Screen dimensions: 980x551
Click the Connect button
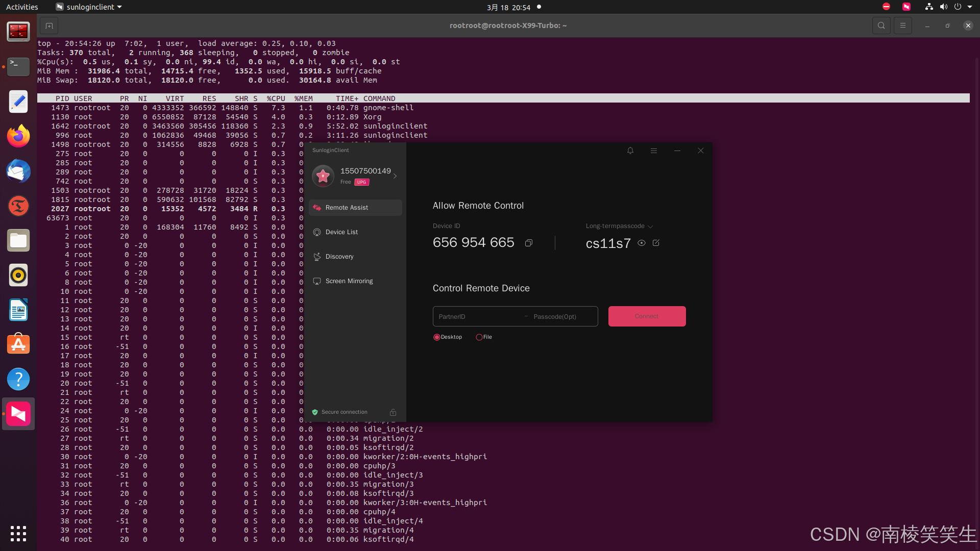(x=647, y=316)
